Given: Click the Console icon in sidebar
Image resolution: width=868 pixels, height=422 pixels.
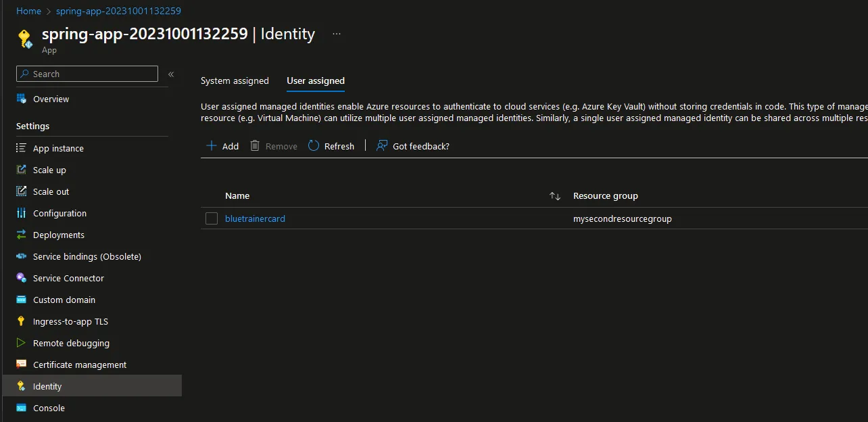Looking at the screenshot, I should (21, 408).
